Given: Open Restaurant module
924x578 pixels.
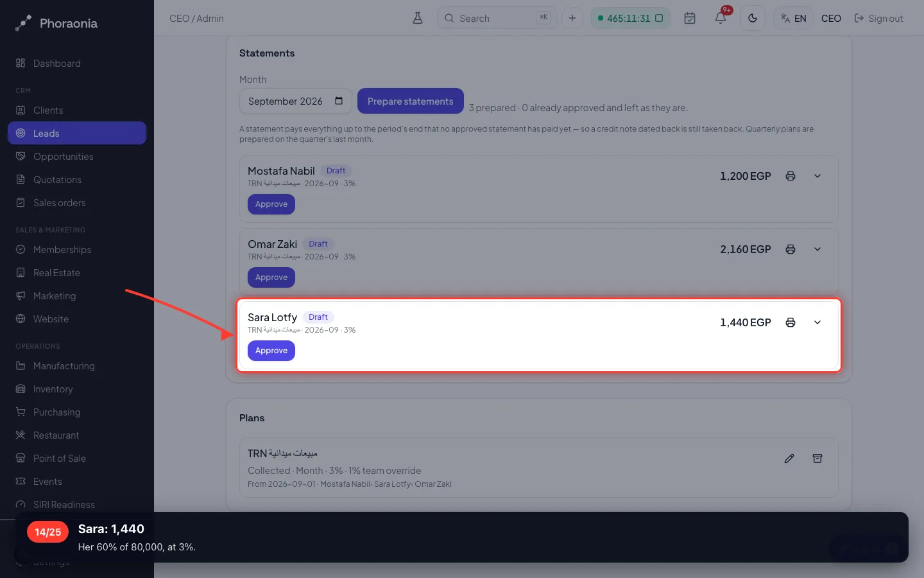Looking at the screenshot, I should tap(77, 435).
